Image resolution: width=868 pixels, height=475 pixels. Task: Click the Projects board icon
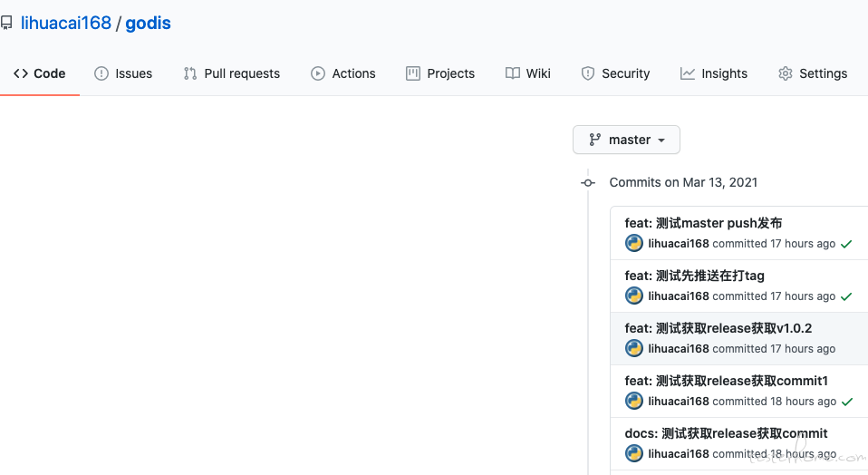tap(413, 73)
